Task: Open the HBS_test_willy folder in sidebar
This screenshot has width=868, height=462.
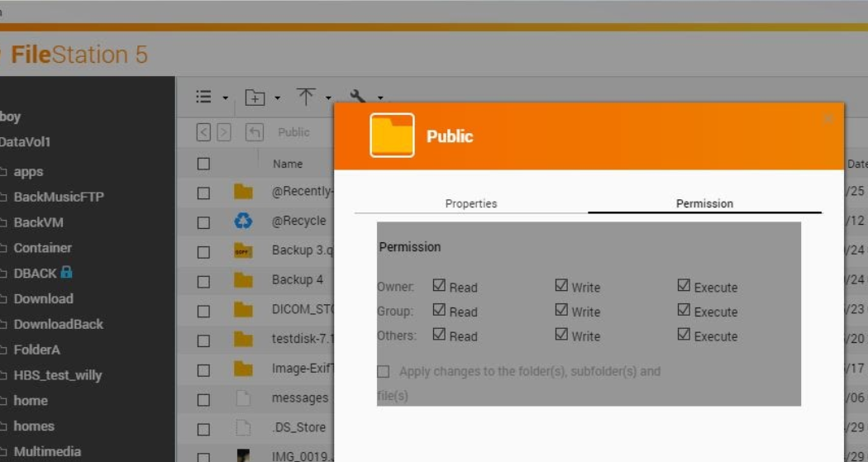Action: pyautogui.click(x=58, y=375)
